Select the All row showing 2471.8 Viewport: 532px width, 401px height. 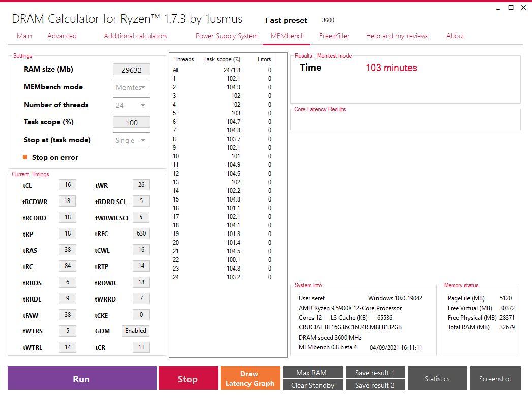222,70
